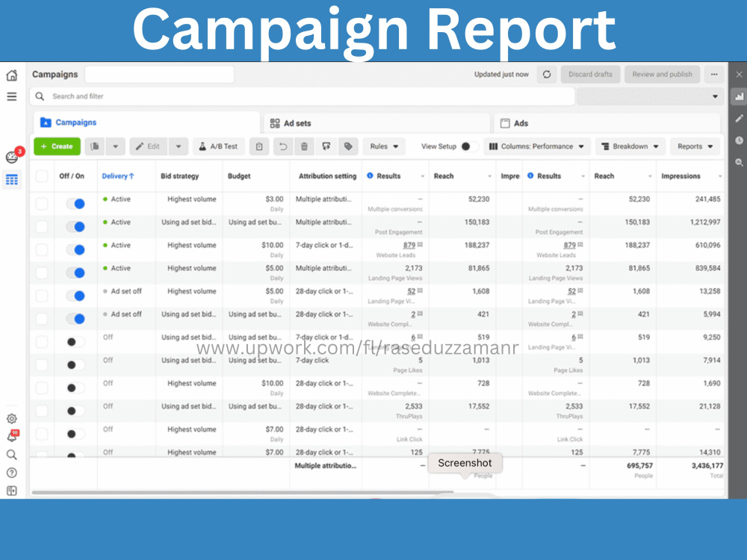Open the dropdown arrow beside Edit
Image resolution: width=747 pixels, height=560 pixels.
[x=179, y=146]
